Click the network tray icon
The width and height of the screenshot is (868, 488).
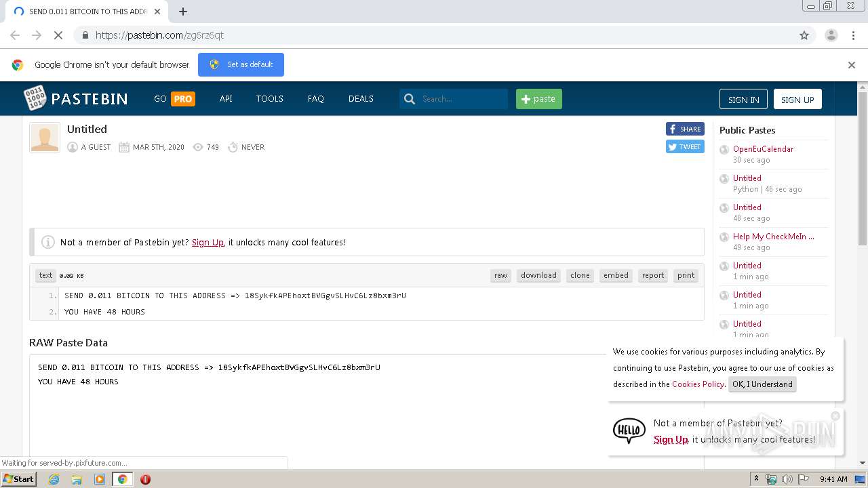point(771,479)
